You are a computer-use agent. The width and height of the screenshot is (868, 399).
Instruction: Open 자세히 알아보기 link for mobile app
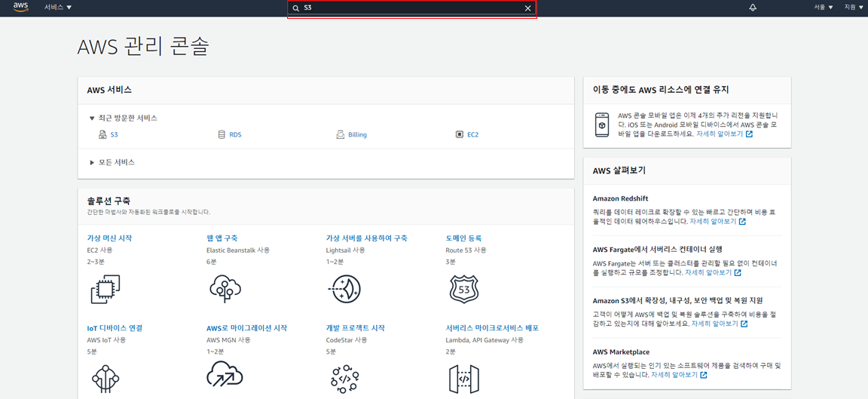(724, 134)
